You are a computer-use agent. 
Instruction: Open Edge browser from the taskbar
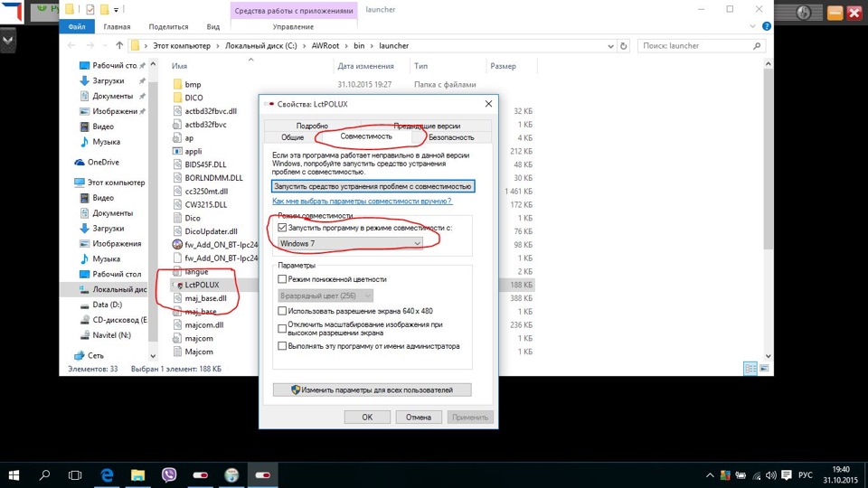[107, 474]
